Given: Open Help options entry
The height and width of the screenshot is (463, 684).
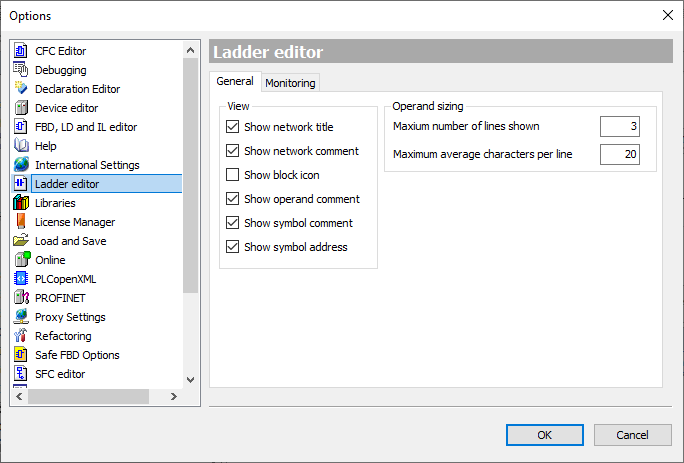Looking at the screenshot, I should pos(46,146).
